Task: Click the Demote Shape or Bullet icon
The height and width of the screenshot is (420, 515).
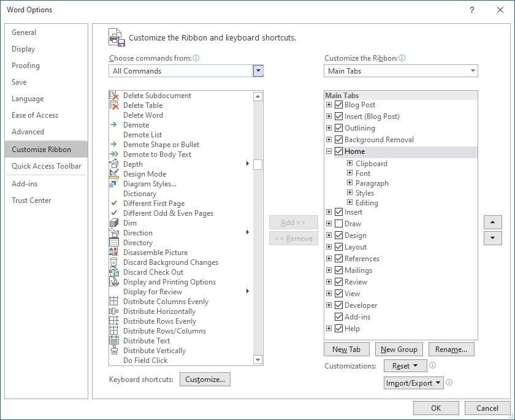Action: [x=113, y=145]
